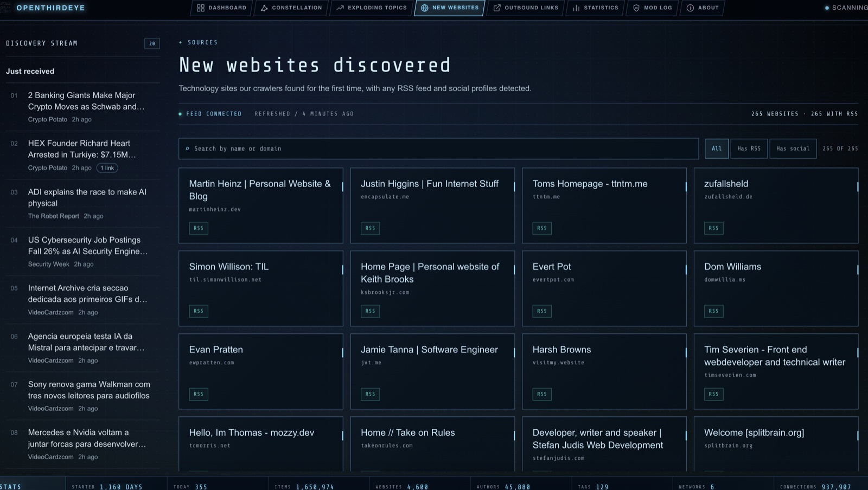868x490 pixels.
Task: Click the Dashboard grid icon
Action: (x=201, y=8)
